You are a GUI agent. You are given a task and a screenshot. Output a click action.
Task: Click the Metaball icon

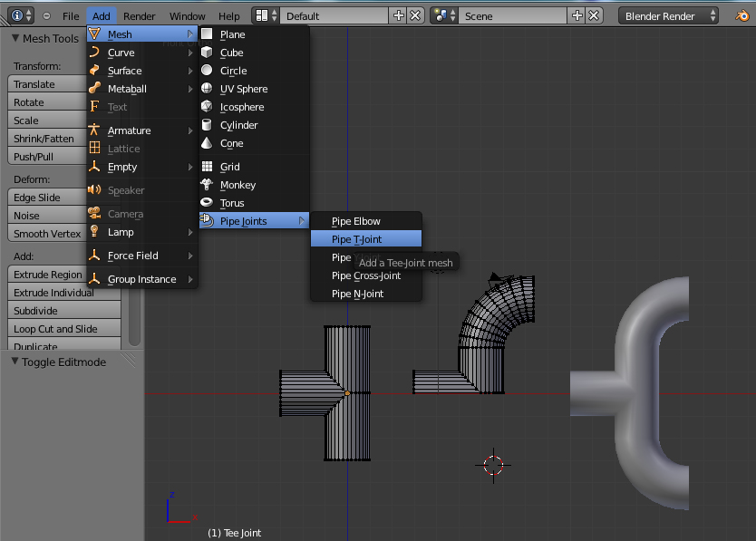pyautogui.click(x=94, y=88)
